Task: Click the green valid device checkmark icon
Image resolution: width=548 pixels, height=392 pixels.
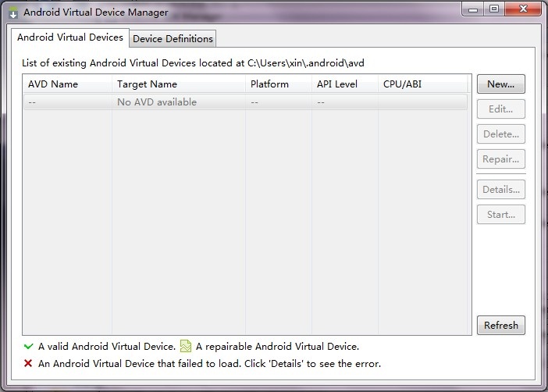Action: point(29,346)
